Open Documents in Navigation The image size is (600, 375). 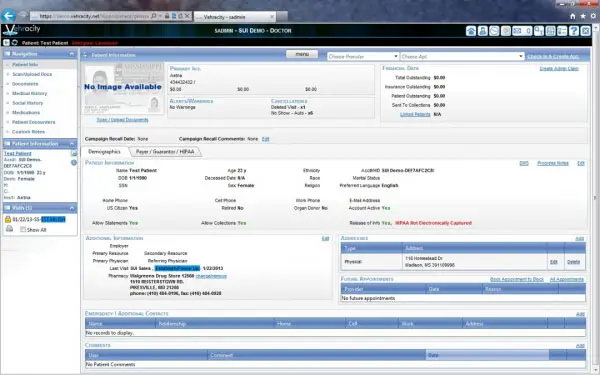(x=25, y=84)
